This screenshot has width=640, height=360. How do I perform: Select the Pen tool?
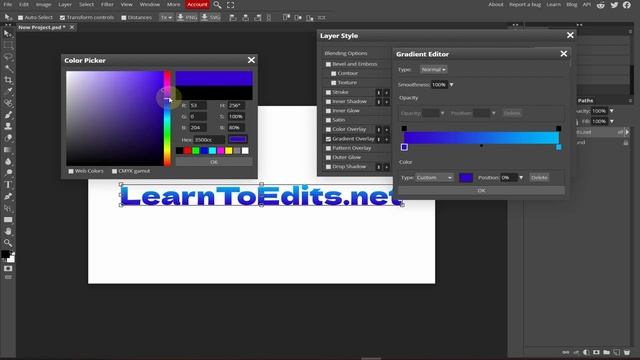click(x=8, y=196)
